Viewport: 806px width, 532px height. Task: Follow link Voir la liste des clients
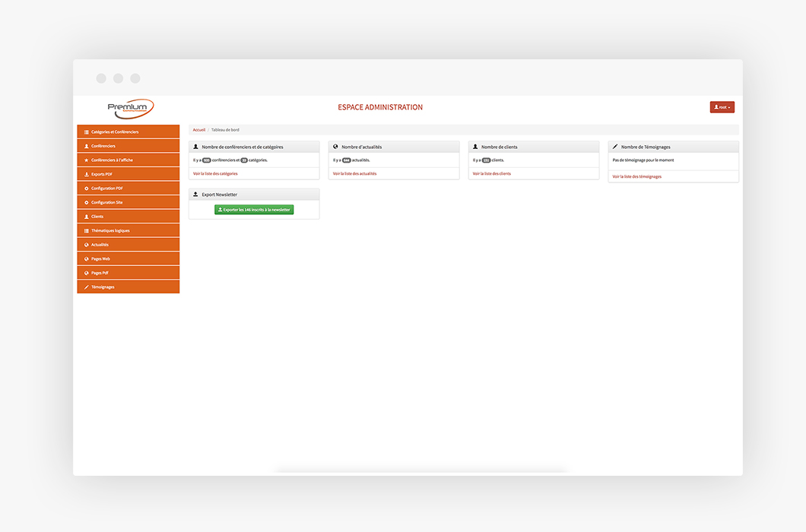(x=492, y=174)
